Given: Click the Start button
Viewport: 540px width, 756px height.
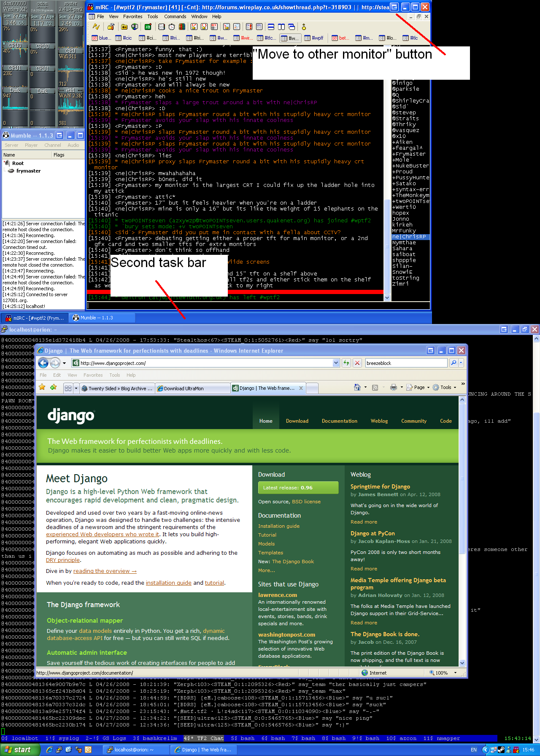Looking at the screenshot, I should coord(20,749).
